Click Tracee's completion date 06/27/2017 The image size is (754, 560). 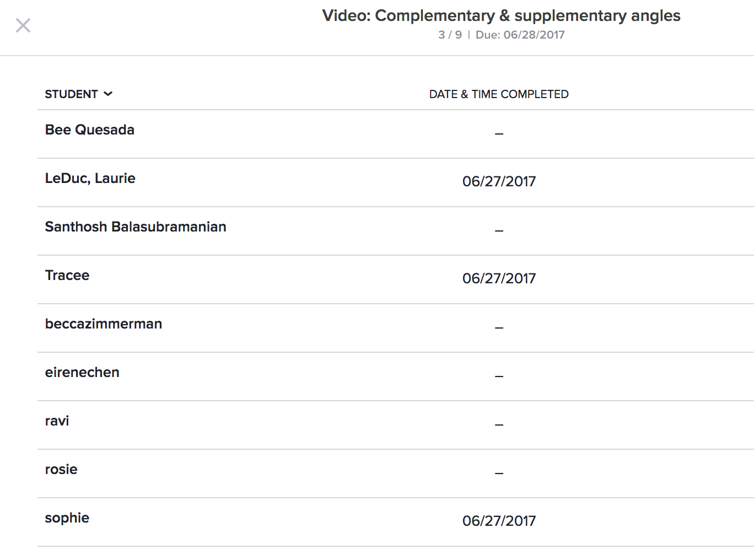click(499, 278)
